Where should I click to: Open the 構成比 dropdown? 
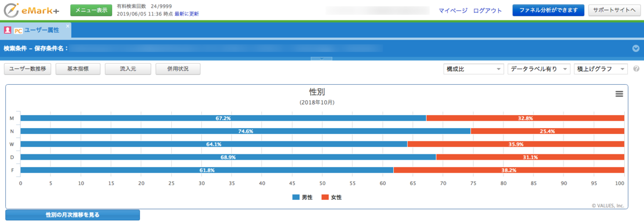pos(473,69)
